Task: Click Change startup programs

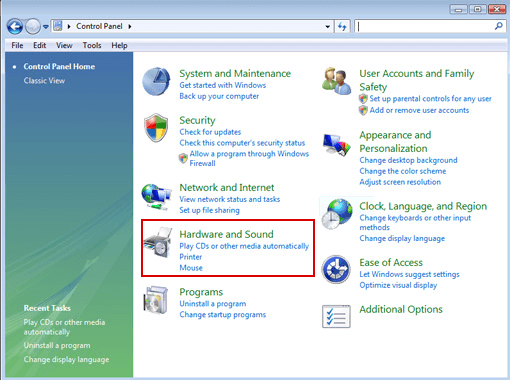Action: pos(223,315)
